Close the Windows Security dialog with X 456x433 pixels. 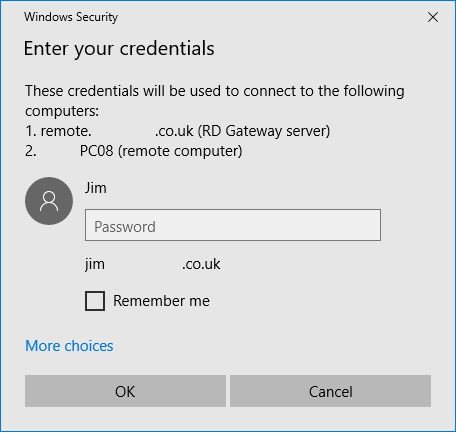pyautogui.click(x=433, y=17)
